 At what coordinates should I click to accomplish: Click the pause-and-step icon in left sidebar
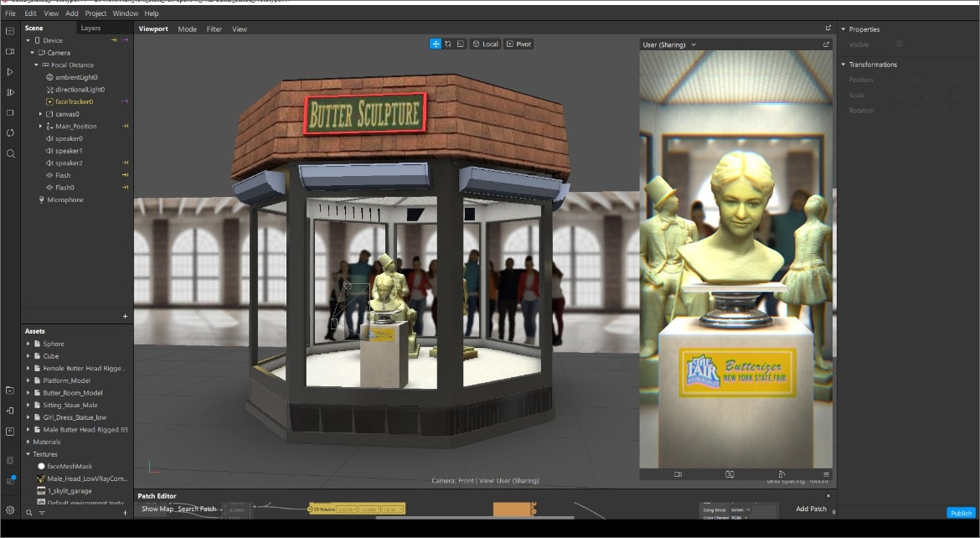coord(10,92)
